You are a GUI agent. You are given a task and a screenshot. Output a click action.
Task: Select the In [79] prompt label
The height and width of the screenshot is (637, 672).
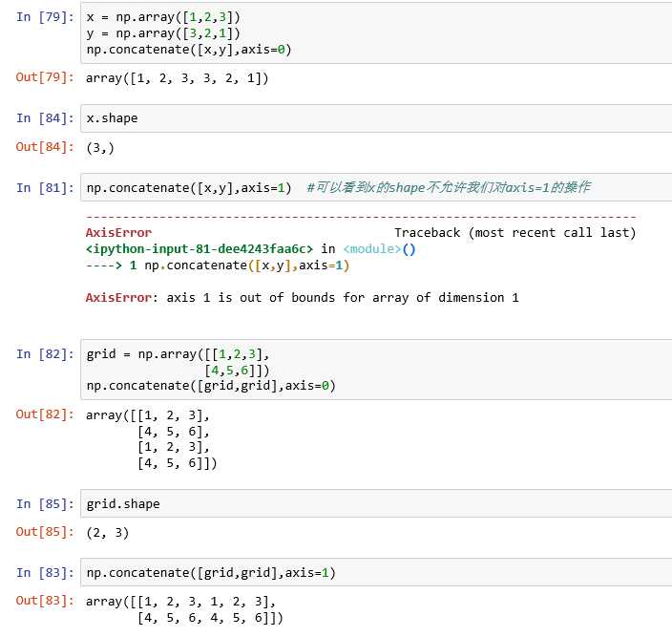tap(45, 17)
